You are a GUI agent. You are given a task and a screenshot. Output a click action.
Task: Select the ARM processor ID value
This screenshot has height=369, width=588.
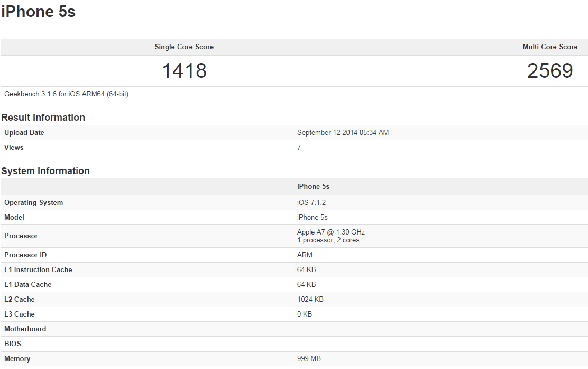click(x=305, y=255)
